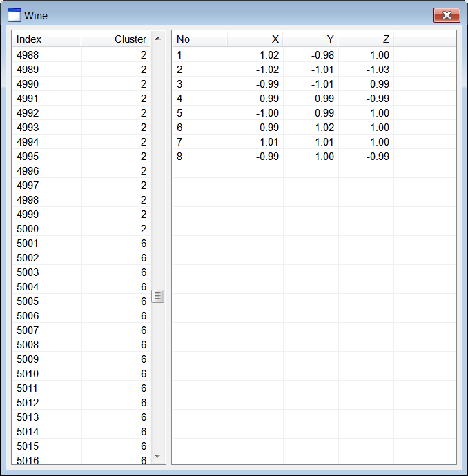Screen dimensions: 468x476
Task: Click X value 1.02 in row 1
Action: coord(269,55)
